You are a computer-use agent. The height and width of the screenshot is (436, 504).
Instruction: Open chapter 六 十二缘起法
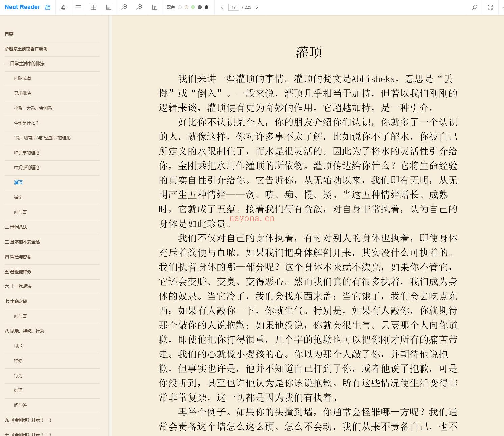(x=18, y=286)
